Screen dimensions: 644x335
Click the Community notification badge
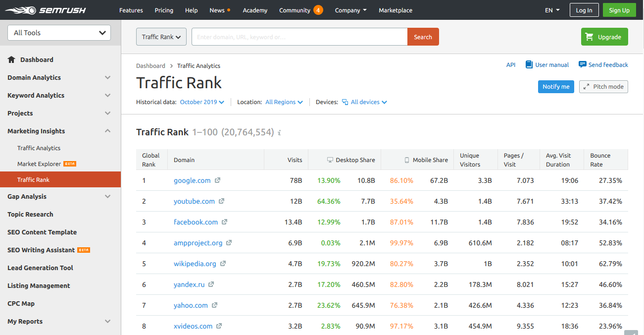(319, 9)
